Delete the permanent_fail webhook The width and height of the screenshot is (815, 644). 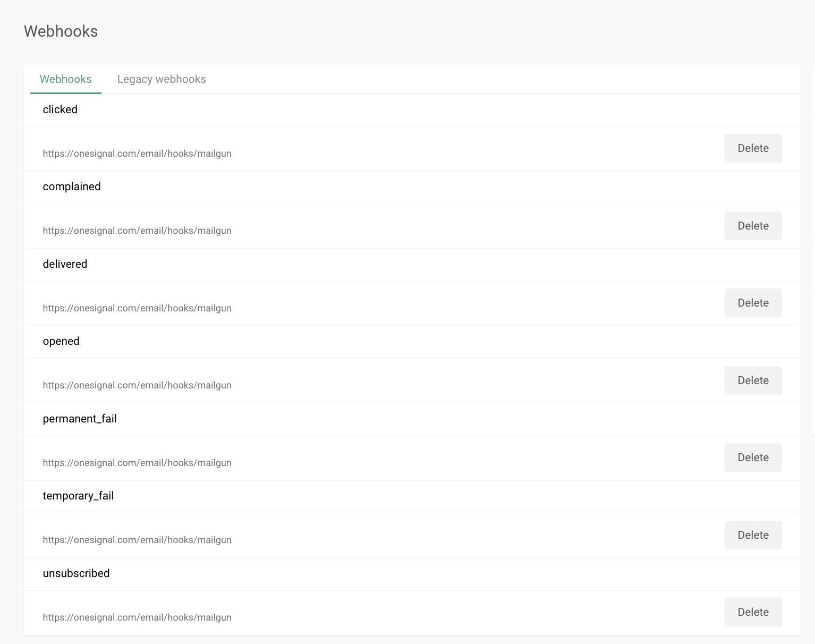pyautogui.click(x=753, y=457)
